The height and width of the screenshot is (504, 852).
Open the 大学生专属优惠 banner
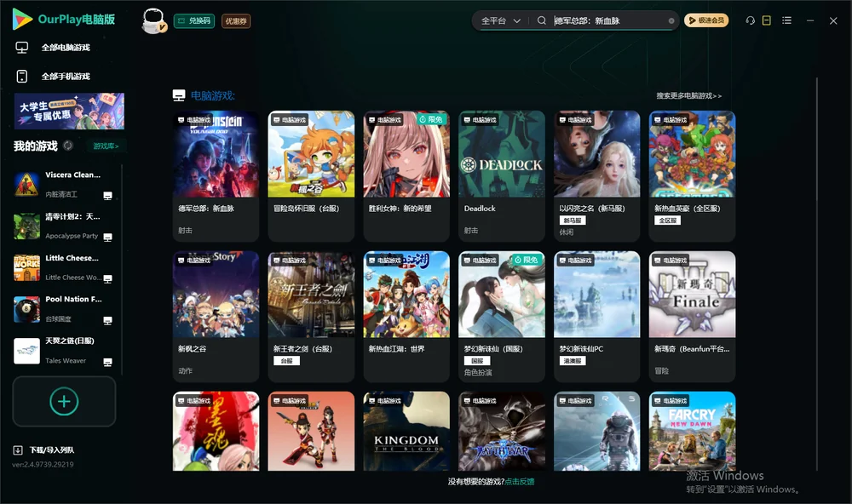pyautogui.click(x=69, y=112)
